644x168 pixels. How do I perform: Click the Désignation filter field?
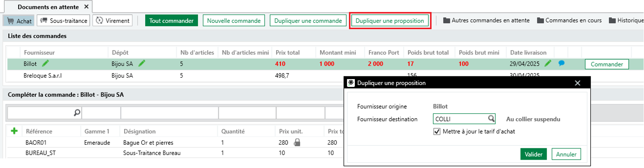(x=170, y=113)
